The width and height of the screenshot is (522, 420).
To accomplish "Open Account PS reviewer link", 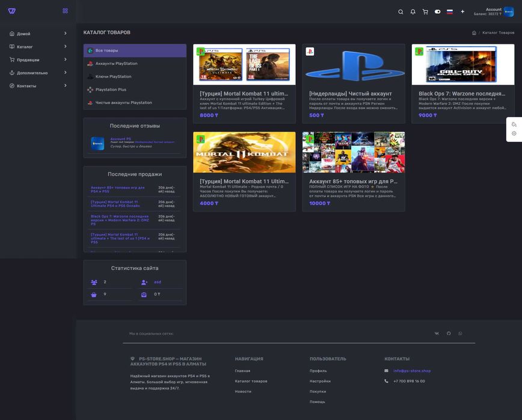I will coord(120,139).
